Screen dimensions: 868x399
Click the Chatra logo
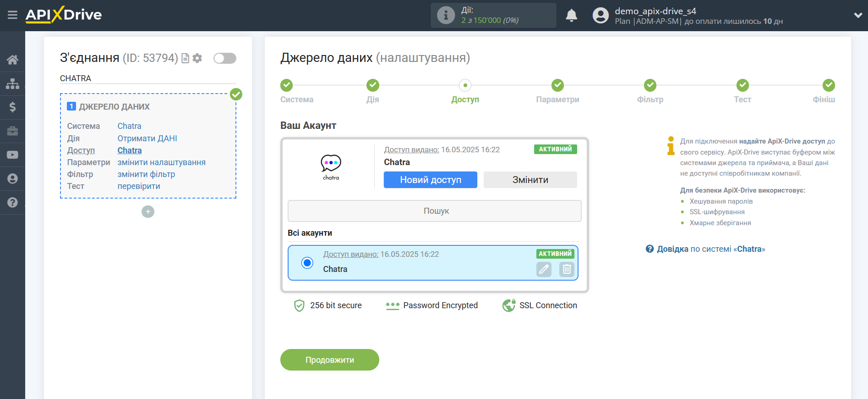(x=331, y=167)
